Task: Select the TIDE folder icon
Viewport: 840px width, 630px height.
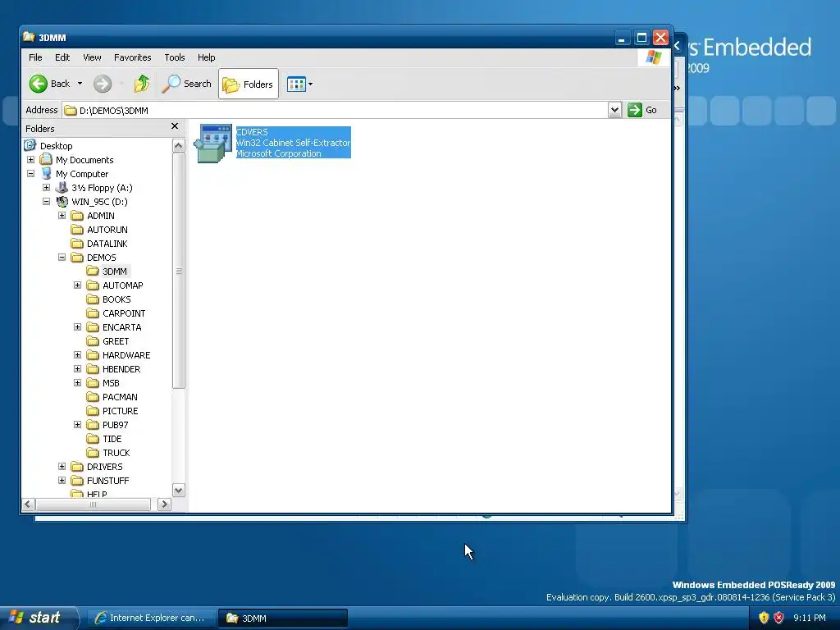Action: click(93, 438)
